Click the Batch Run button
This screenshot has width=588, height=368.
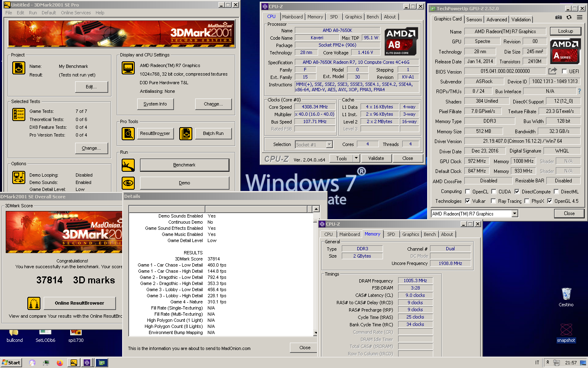(x=214, y=133)
